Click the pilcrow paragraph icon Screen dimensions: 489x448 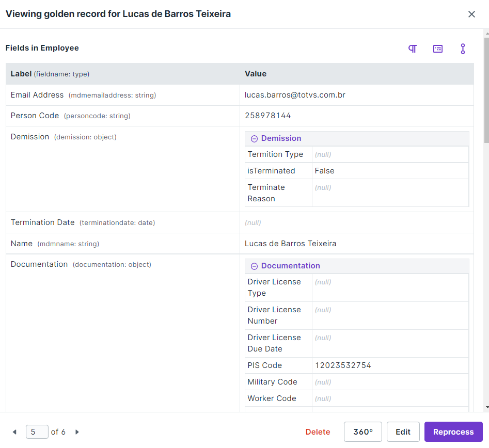point(413,49)
